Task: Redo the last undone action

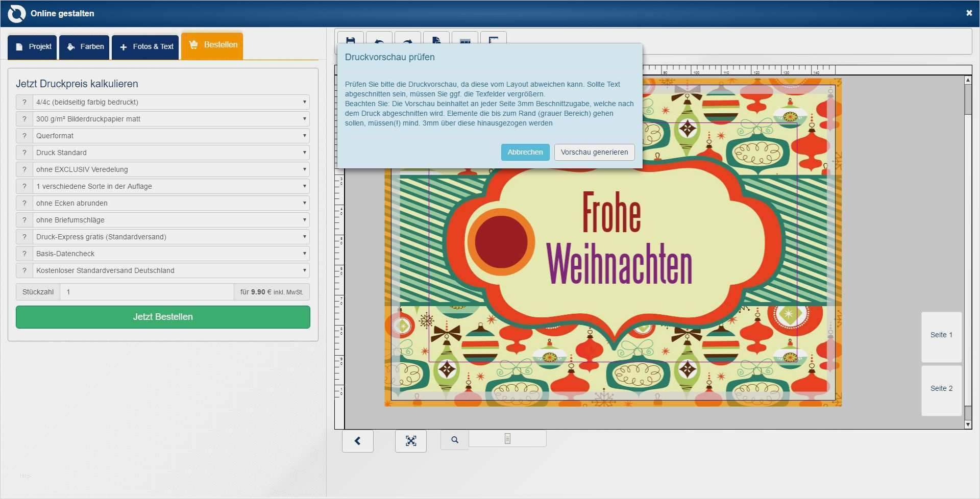Action: click(x=407, y=41)
